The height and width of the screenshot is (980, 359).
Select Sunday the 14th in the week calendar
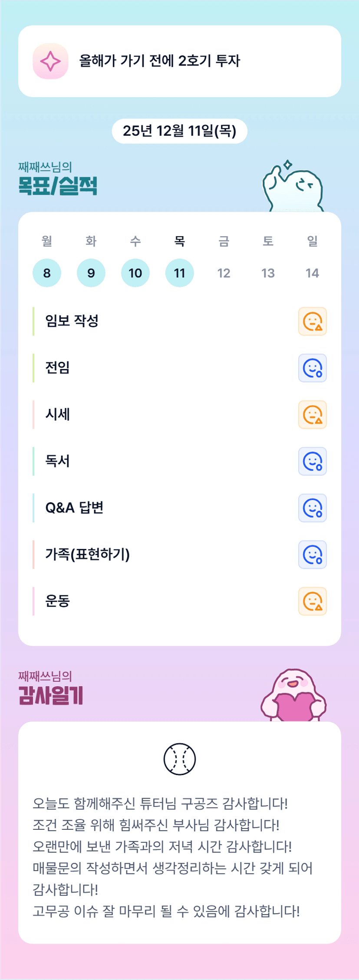click(312, 273)
